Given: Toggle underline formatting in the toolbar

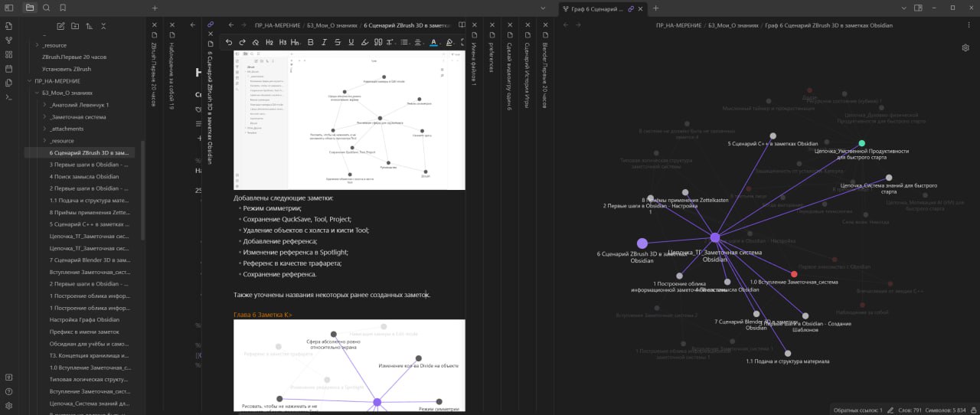Looking at the screenshot, I should [x=351, y=42].
